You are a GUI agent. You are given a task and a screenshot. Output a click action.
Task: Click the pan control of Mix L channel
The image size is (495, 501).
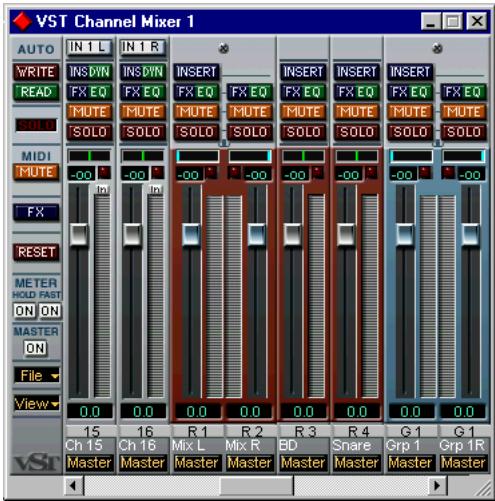197,156
